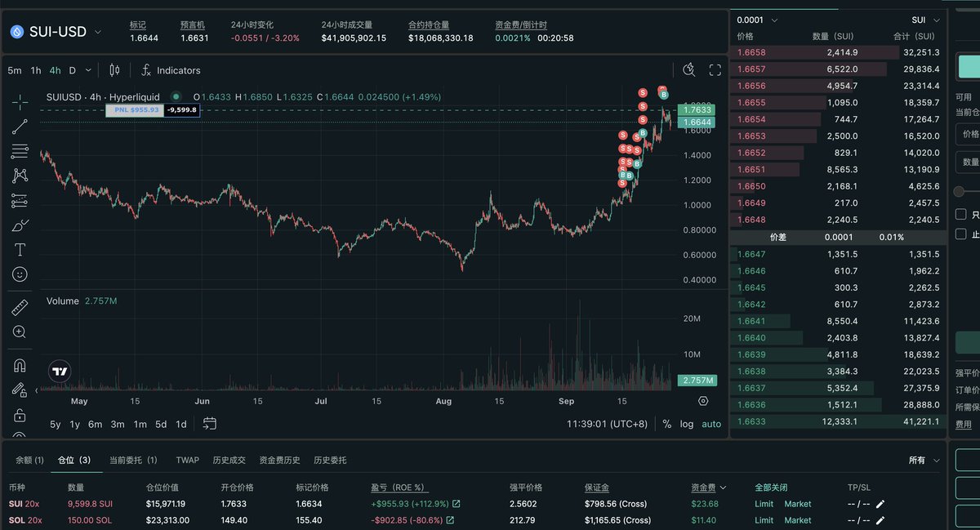Toggle stay in drawing mode
This screenshot has width=980, height=530.
20,390
